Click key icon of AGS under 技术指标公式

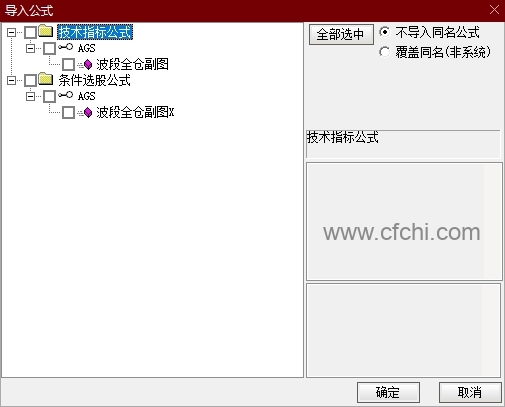65,47
